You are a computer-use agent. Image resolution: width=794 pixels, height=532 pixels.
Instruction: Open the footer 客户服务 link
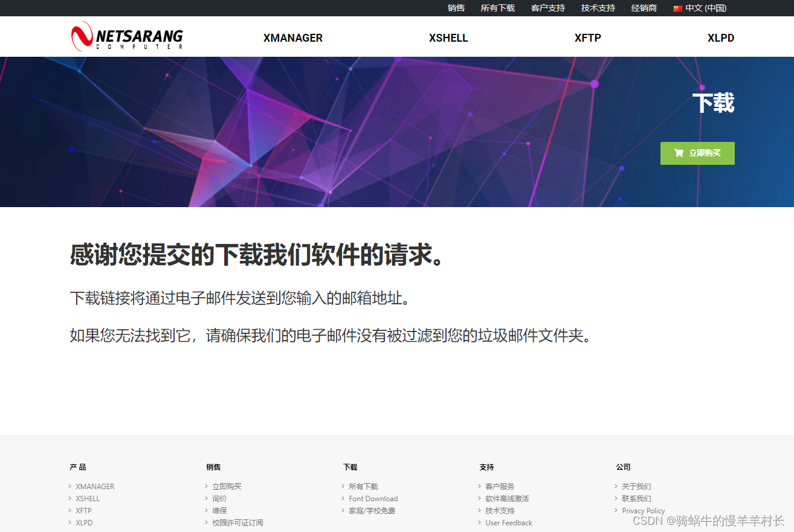pyautogui.click(x=500, y=487)
